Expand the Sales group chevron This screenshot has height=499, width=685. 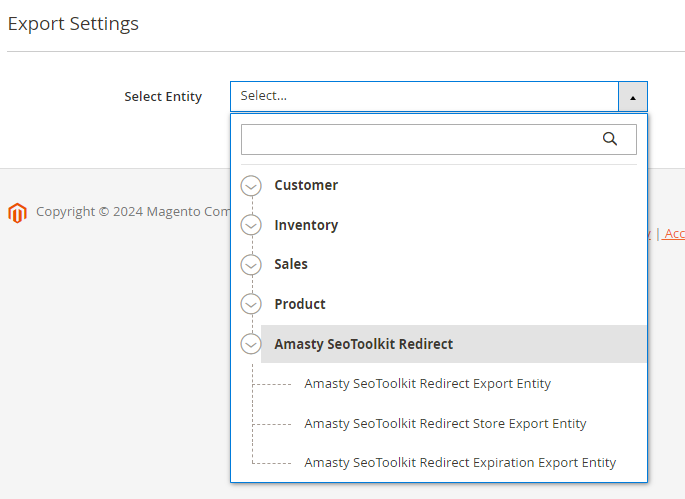click(x=251, y=265)
